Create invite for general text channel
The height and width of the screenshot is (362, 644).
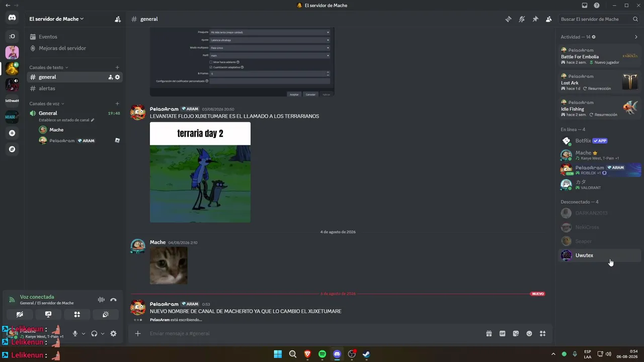click(110, 77)
